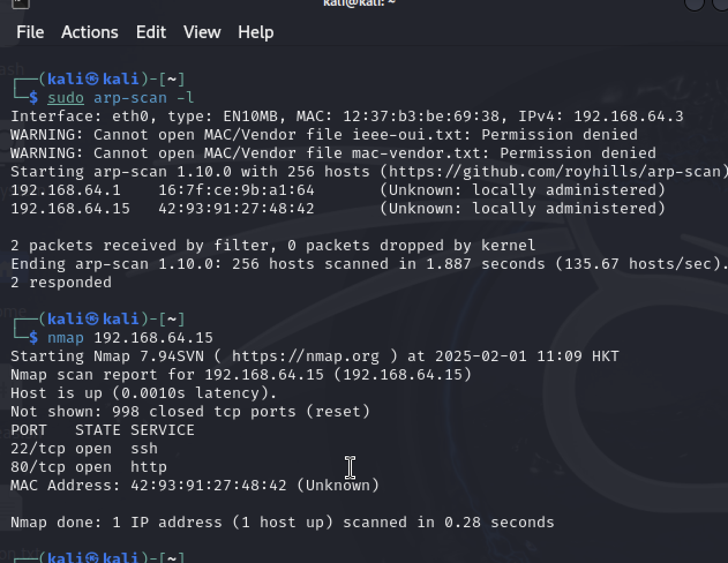Open the https://nmap.org link
Viewport: 728px width, 563px height.
305,356
